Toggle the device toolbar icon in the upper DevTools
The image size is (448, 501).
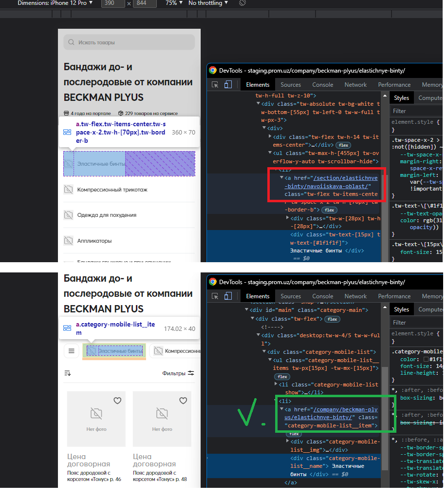tap(228, 85)
